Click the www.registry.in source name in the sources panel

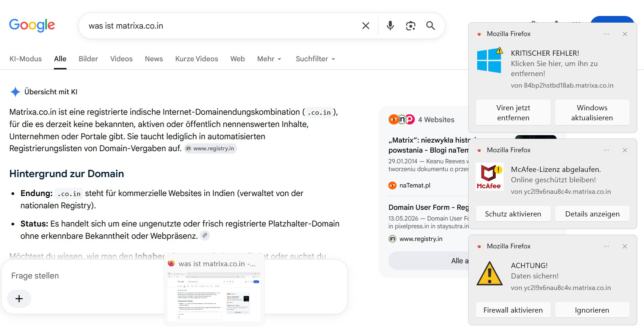click(421, 239)
